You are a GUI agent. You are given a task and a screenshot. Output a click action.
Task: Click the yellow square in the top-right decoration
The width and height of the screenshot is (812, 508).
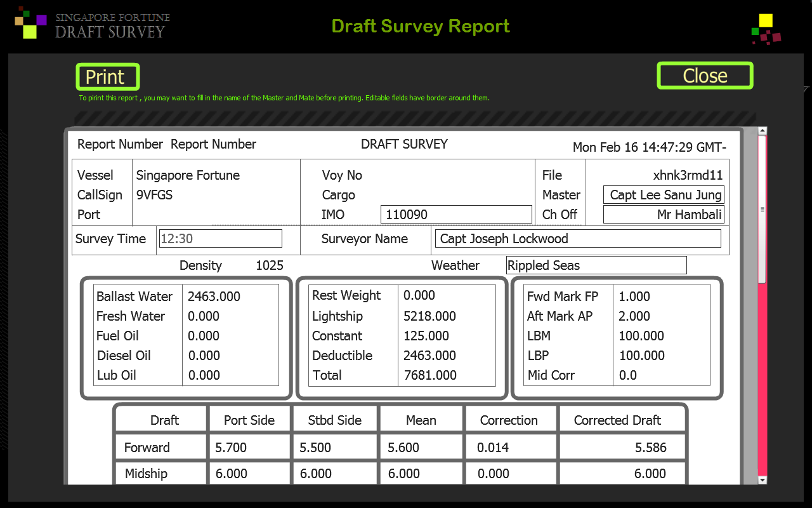point(766,21)
